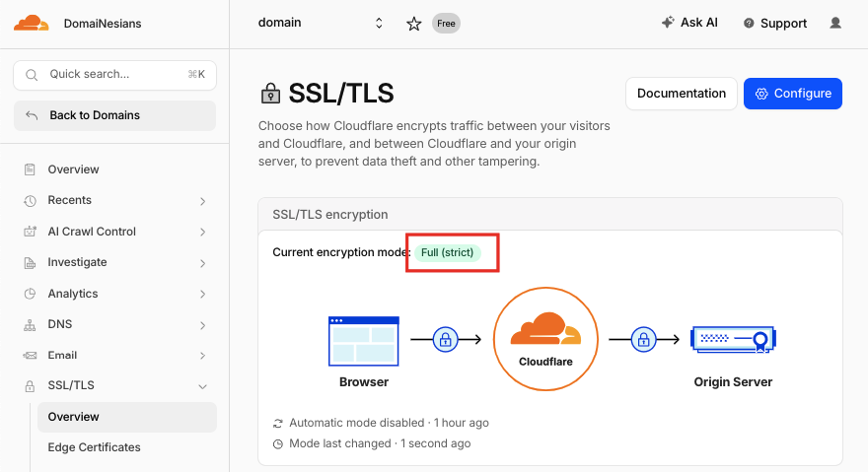Click the Email envelope icon
This screenshot has height=472, width=868.
point(30,356)
